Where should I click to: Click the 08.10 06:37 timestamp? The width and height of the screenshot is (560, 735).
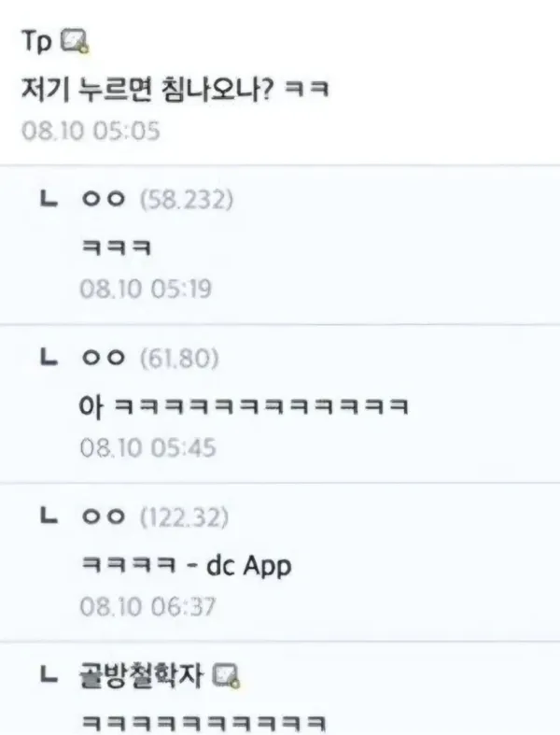[147, 606]
